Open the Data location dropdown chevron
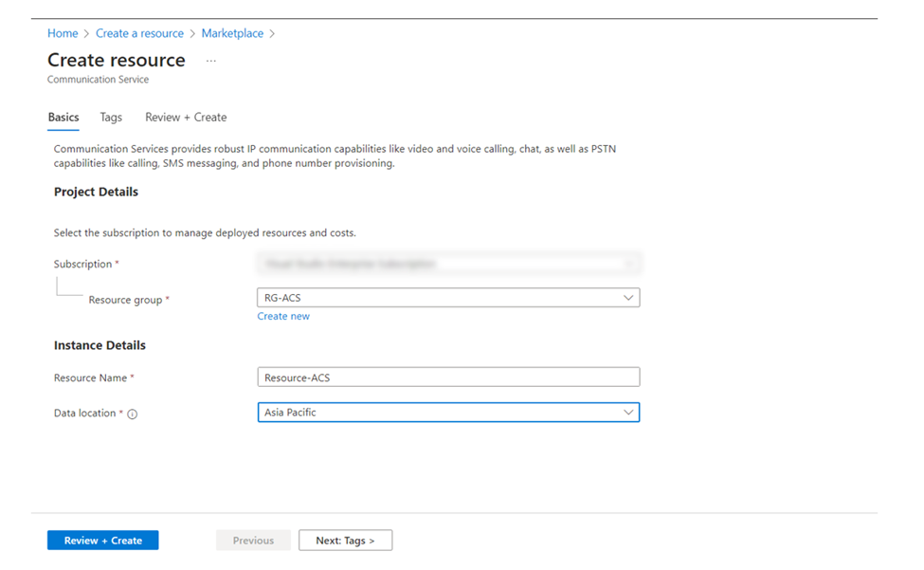The width and height of the screenshot is (924, 570). point(628,412)
